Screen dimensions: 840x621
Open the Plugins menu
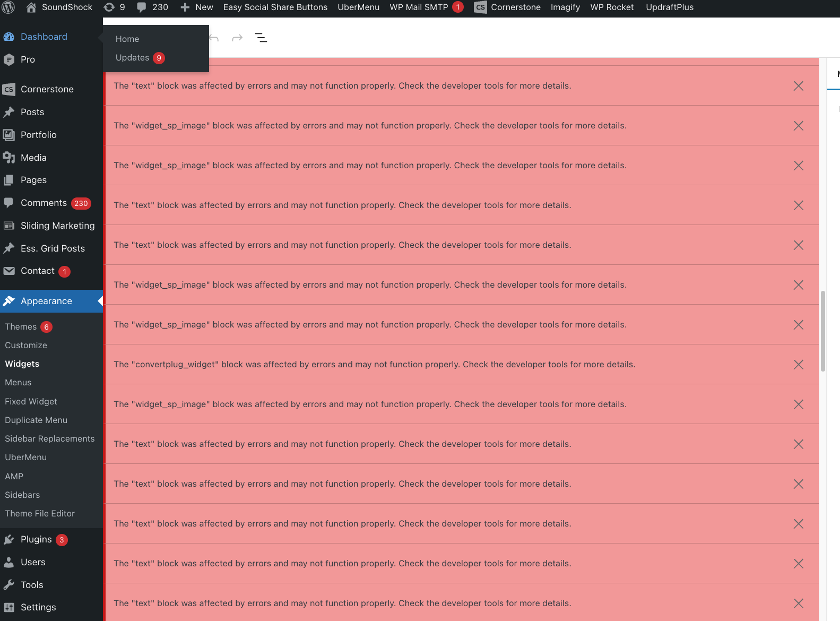[36, 539]
